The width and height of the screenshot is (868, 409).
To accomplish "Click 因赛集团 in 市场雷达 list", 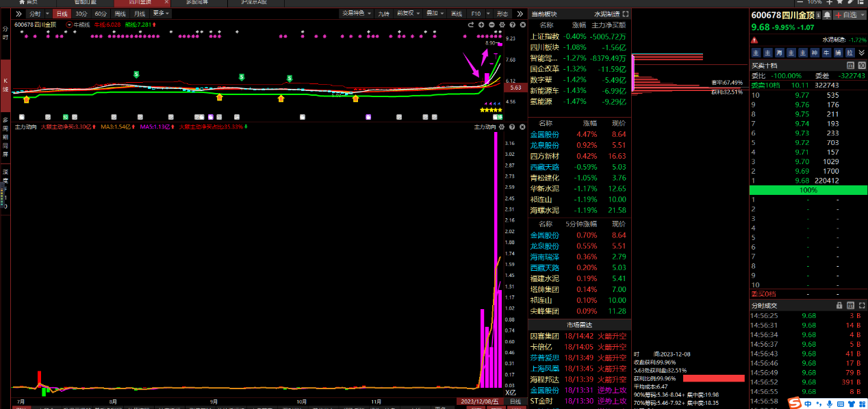I will click(545, 337).
